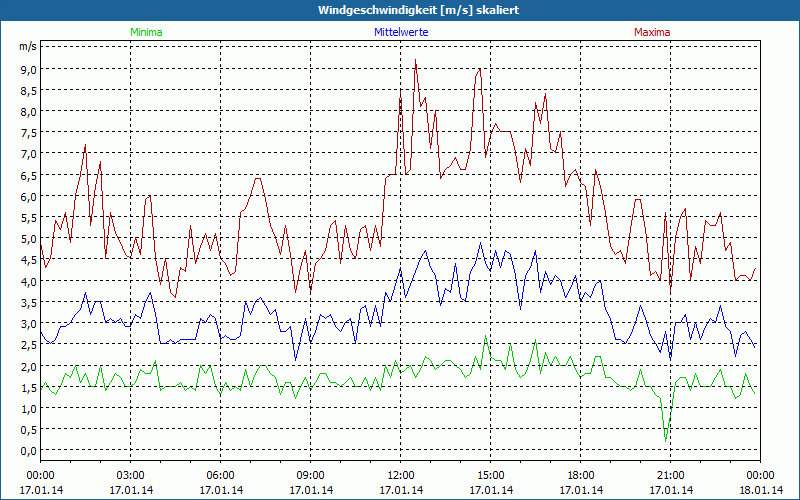Click the 1,5 y-axis value
The image size is (800, 500).
pyautogui.click(x=28, y=387)
